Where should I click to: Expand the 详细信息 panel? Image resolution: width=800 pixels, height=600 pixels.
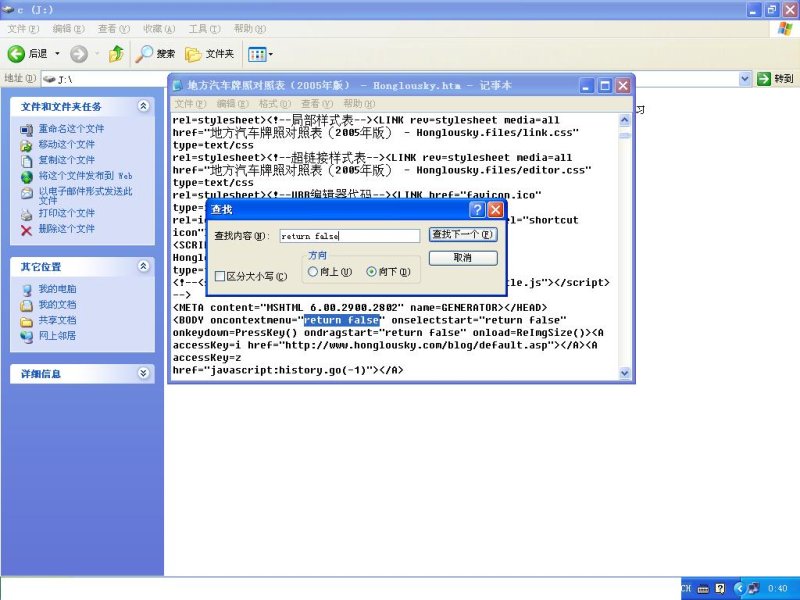[x=143, y=373]
